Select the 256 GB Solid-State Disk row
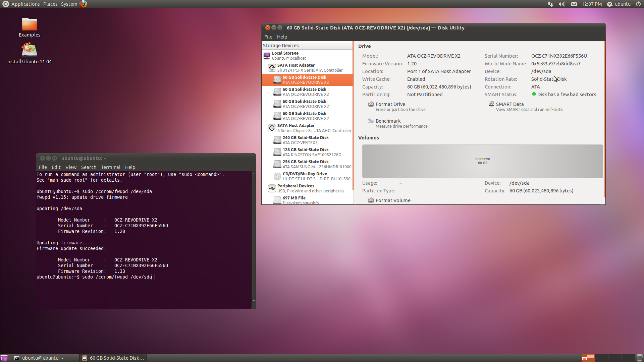 [307, 164]
